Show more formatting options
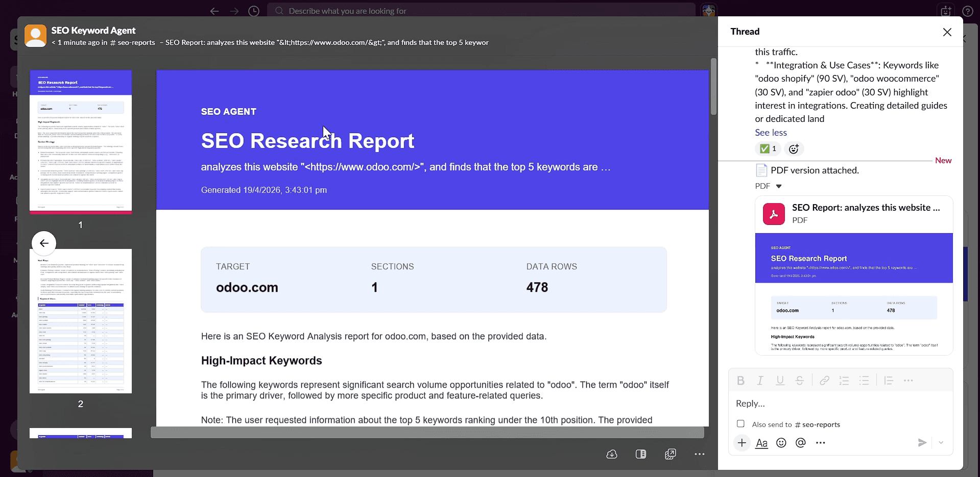 coord(909,381)
